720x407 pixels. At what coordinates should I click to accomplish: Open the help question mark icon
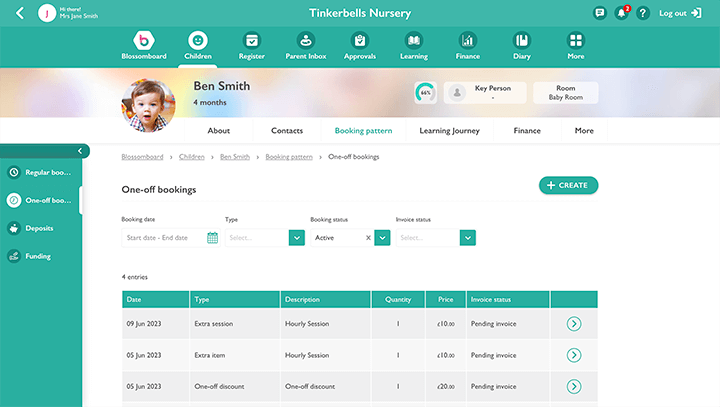pyautogui.click(x=643, y=13)
